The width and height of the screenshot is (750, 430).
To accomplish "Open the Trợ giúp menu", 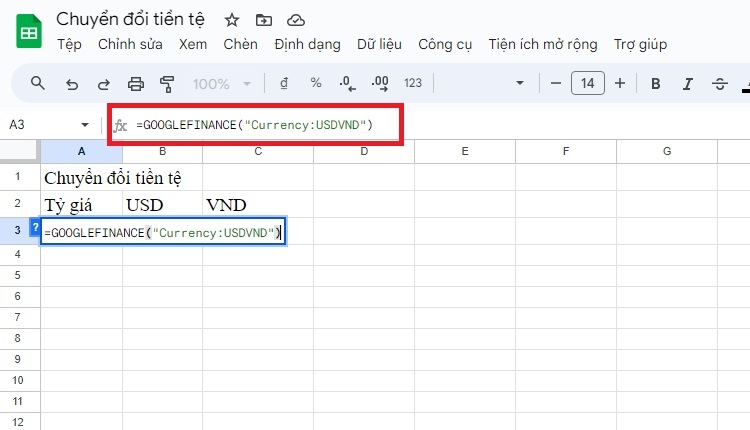I will coord(640,44).
